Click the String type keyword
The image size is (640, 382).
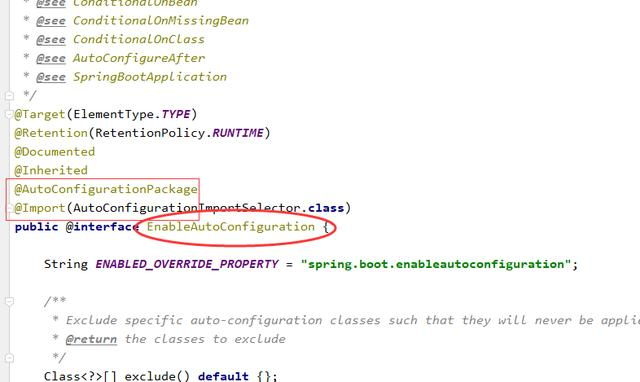coord(66,264)
